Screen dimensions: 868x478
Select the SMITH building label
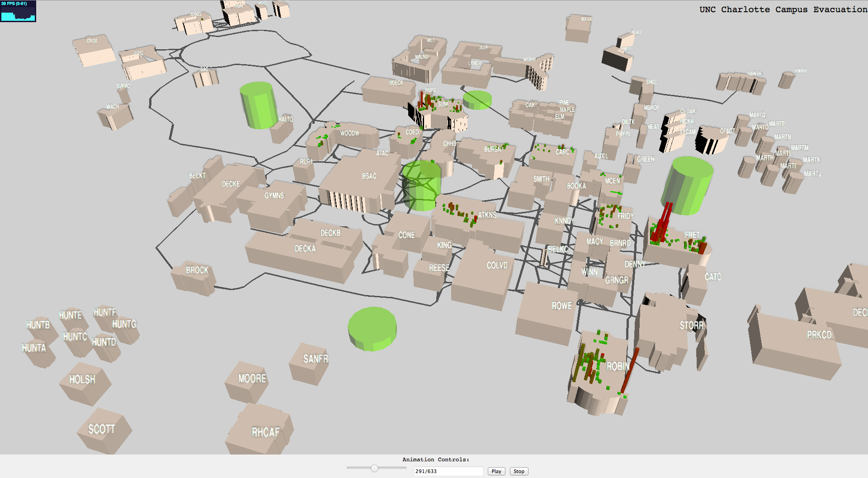pyautogui.click(x=541, y=179)
